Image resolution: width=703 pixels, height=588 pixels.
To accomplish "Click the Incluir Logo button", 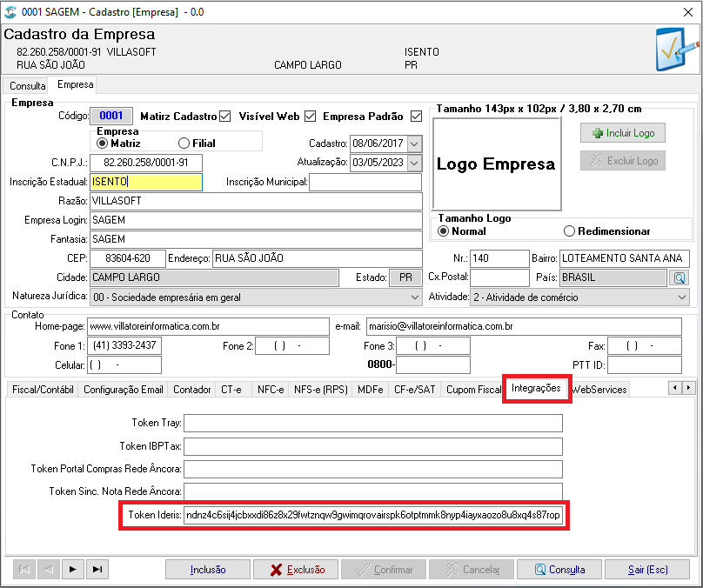I will pyautogui.click(x=623, y=133).
